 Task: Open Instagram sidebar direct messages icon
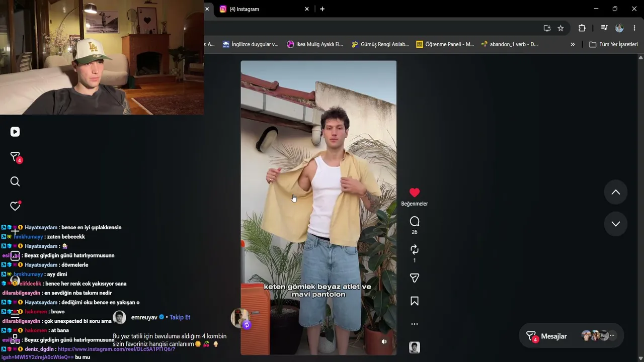point(15,157)
